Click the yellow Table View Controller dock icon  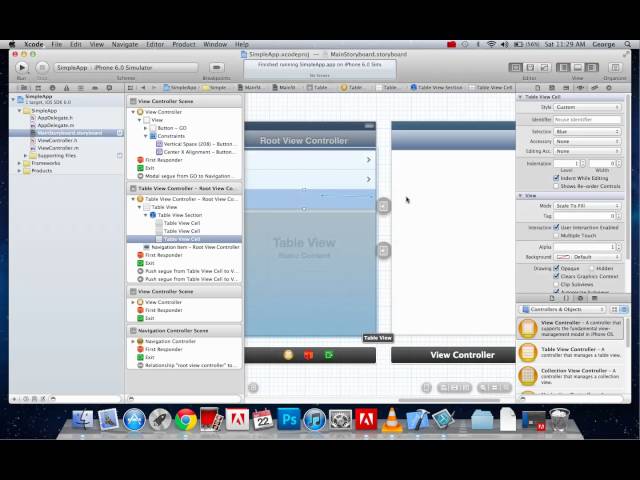coord(288,355)
